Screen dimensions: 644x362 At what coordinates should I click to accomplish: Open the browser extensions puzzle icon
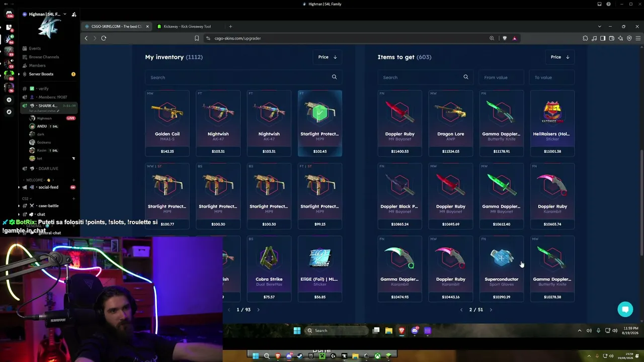click(585, 38)
